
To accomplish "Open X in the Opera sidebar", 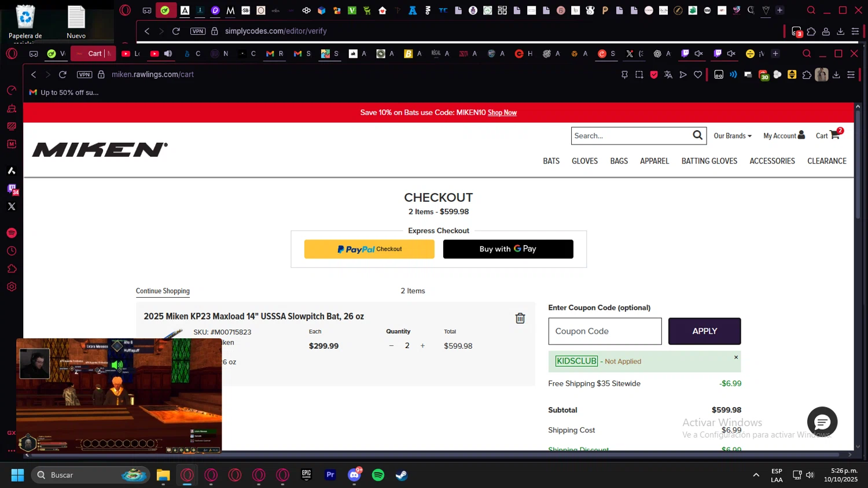I will 12,206.
